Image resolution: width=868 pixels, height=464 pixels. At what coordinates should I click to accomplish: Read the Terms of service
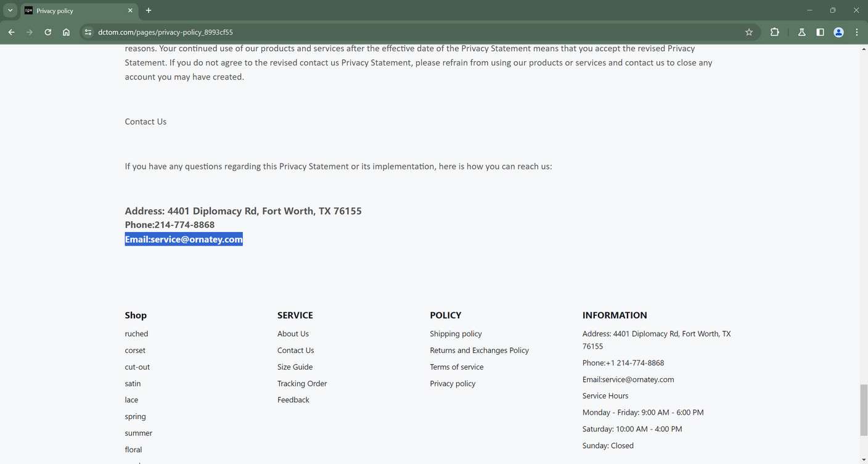[456, 367]
